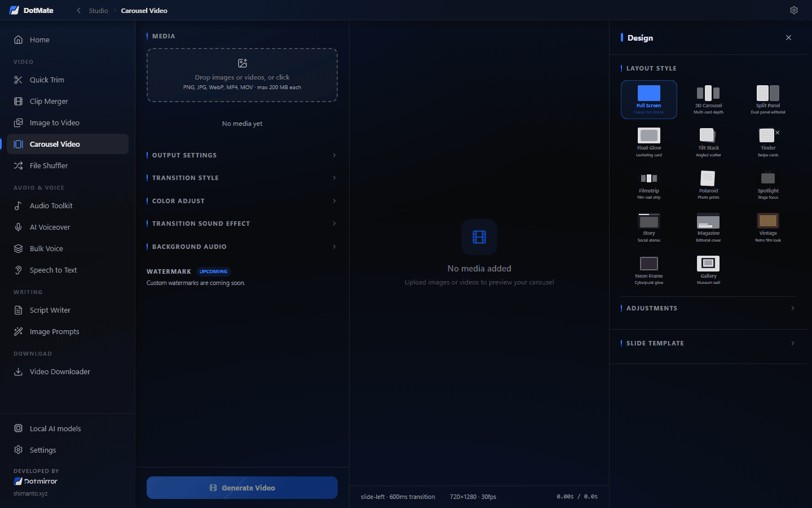
Task: Open Speech to Text tool
Action: pos(68,270)
